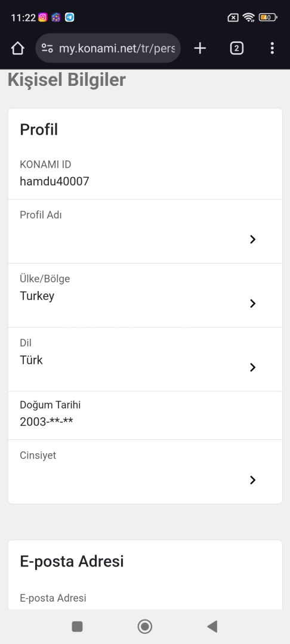Tap the KONAMI ID hamdu40007 text
Screen dimensions: 290x644
[x=54, y=181]
